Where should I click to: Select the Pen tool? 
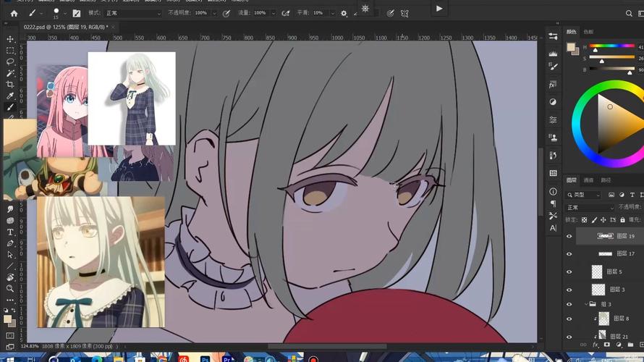pyautogui.click(x=10, y=243)
